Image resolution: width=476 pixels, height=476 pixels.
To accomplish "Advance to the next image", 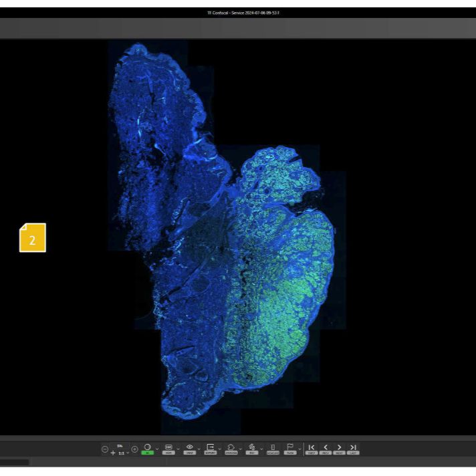I will pyautogui.click(x=339, y=448).
